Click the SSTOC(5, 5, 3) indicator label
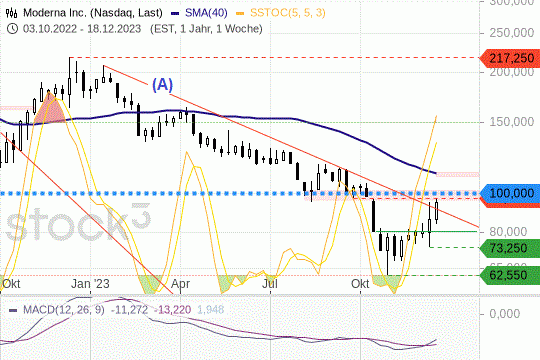 click(x=288, y=13)
